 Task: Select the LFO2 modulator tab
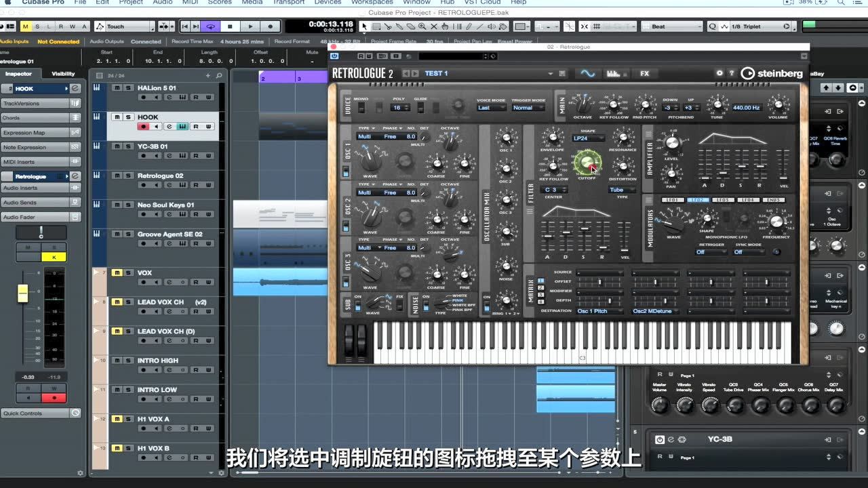pyautogui.click(x=698, y=200)
